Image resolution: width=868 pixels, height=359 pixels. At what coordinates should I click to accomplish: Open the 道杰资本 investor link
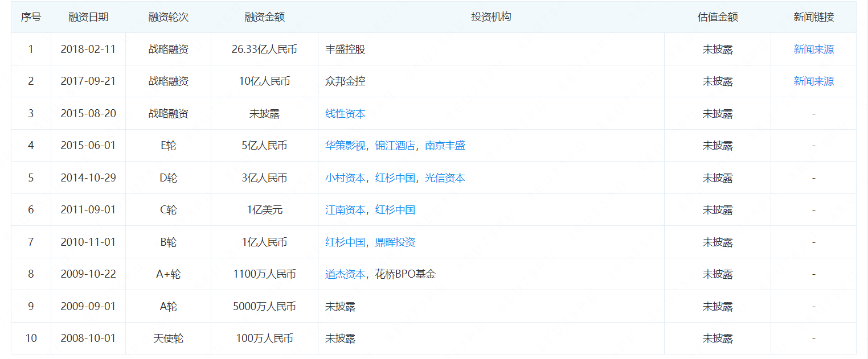pos(345,274)
